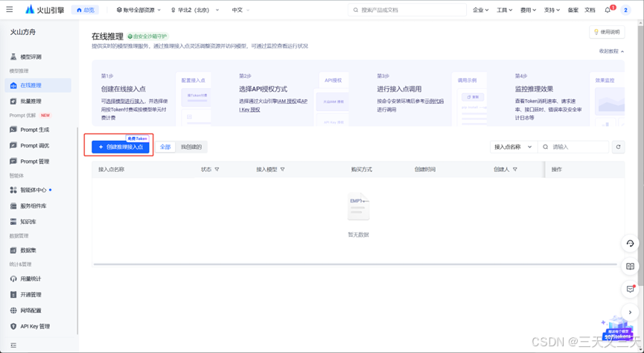Click the 操作 column header

(556, 169)
